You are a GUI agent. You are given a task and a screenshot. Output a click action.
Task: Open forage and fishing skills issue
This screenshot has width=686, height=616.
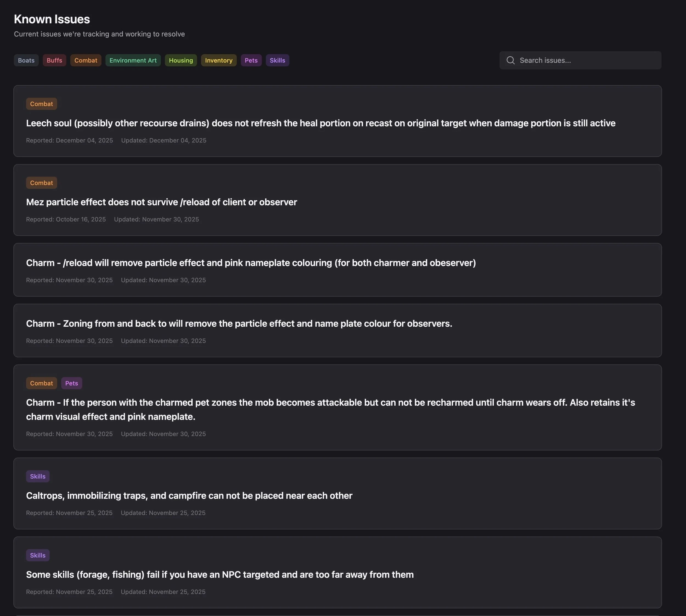[338, 572]
